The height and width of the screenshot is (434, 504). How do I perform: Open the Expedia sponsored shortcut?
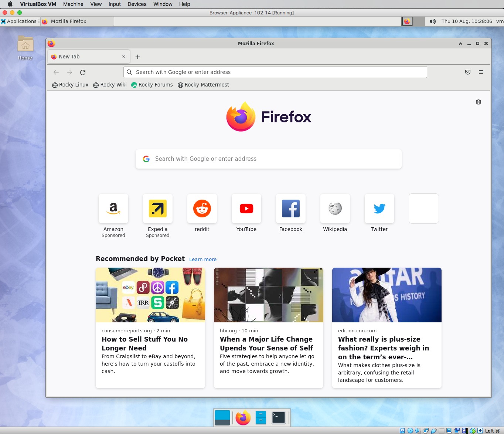pos(158,208)
